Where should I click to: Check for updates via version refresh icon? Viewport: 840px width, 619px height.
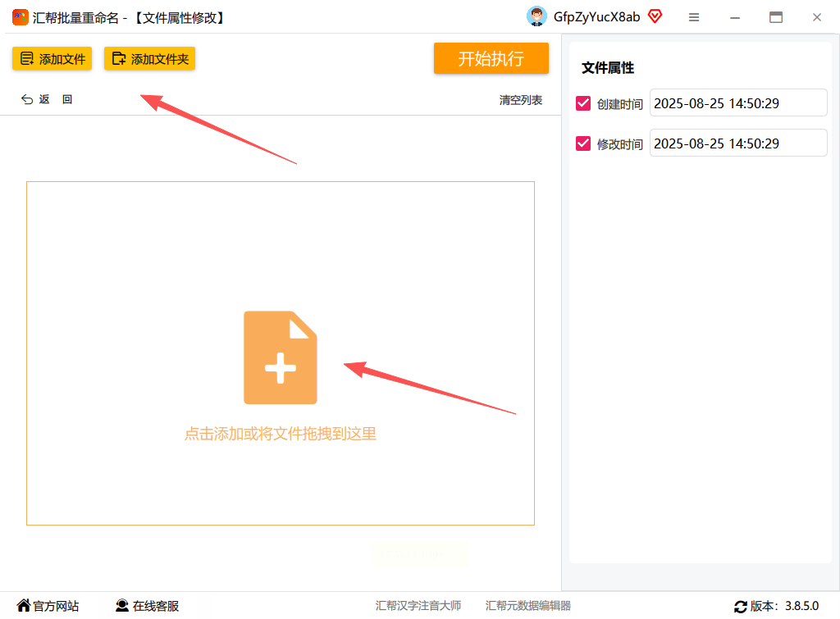pos(741,607)
